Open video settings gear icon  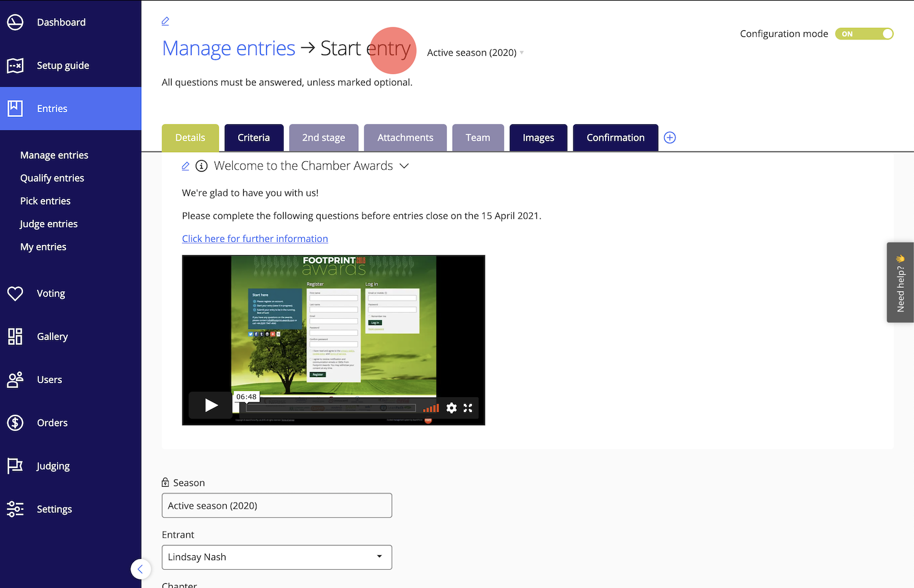(452, 408)
